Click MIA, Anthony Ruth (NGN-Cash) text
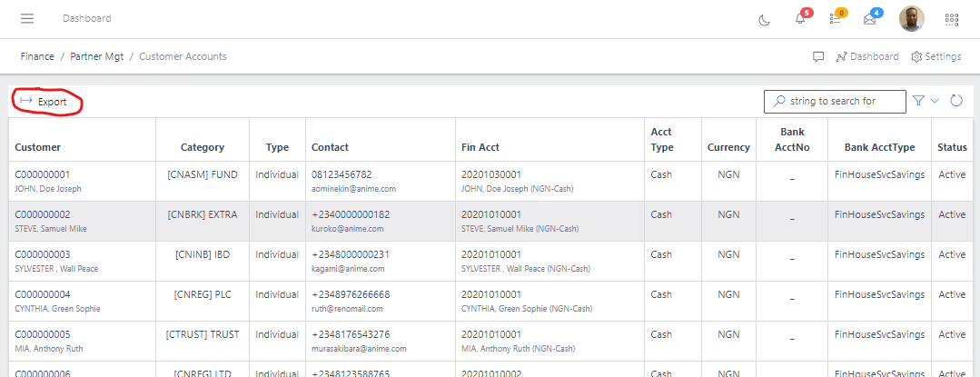 click(x=518, y=349)
